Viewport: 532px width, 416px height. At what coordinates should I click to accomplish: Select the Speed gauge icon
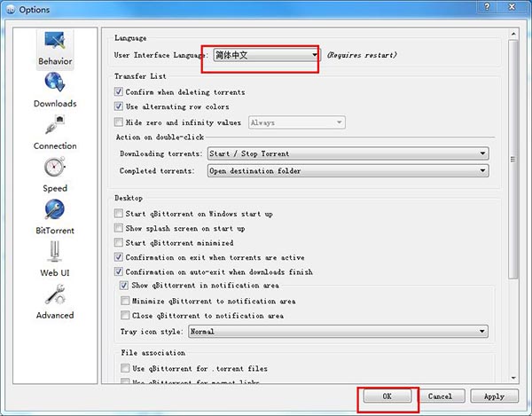tap(55, 167)
